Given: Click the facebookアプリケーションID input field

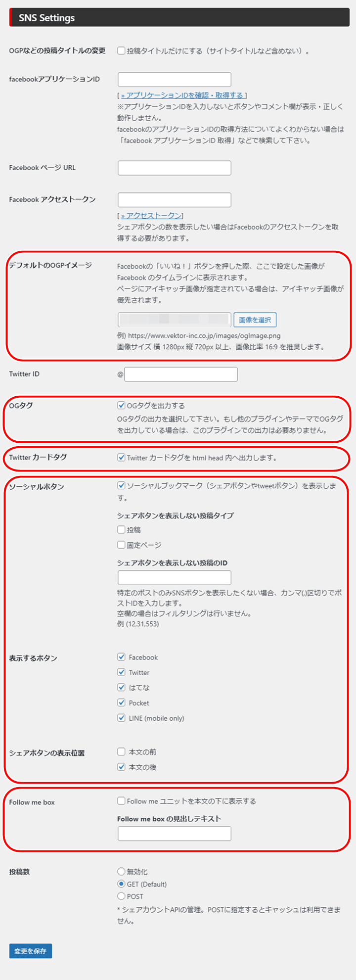Looking at the screenshot, I should pos(175,80).
